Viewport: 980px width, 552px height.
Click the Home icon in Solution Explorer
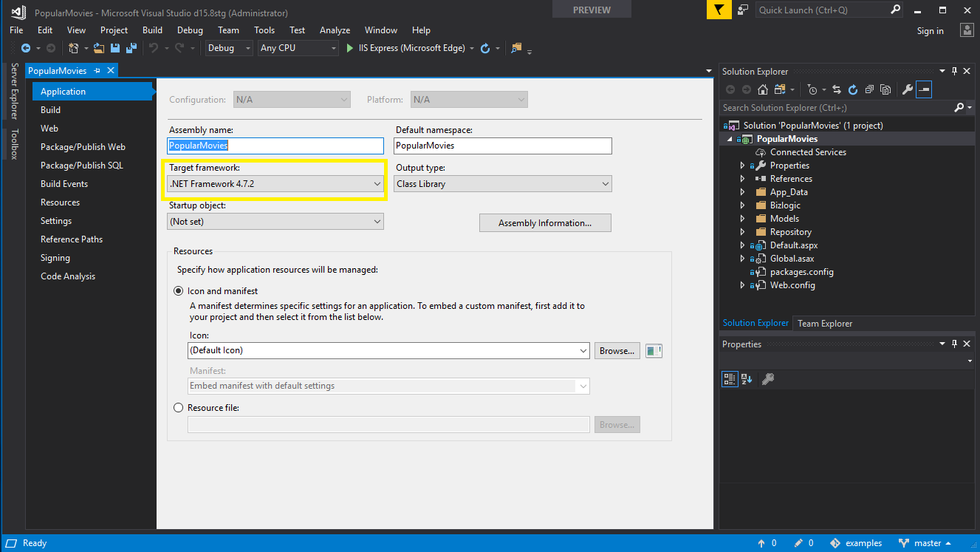click(762, 89)
